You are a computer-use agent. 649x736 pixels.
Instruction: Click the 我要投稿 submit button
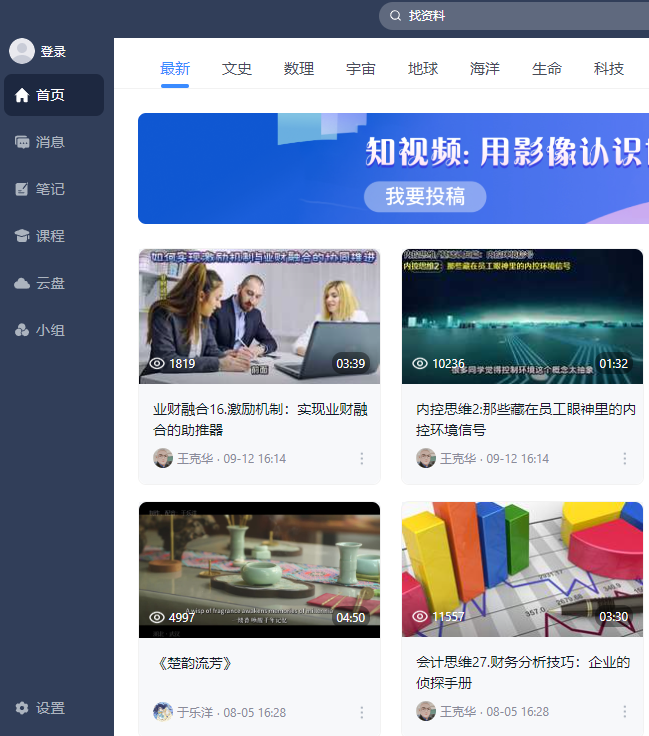[425, 197]
